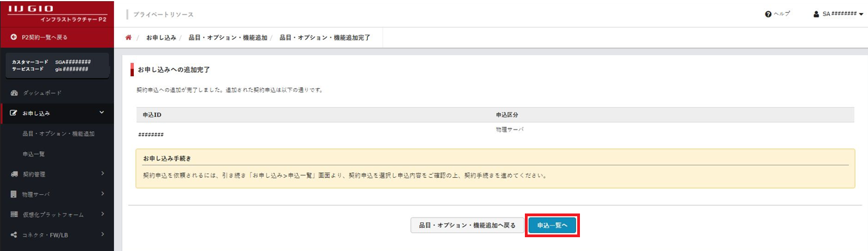Click the ダッシュボード dashboard icon
Viewport: 868px width, 251px height.
click(x=14, y=93)
